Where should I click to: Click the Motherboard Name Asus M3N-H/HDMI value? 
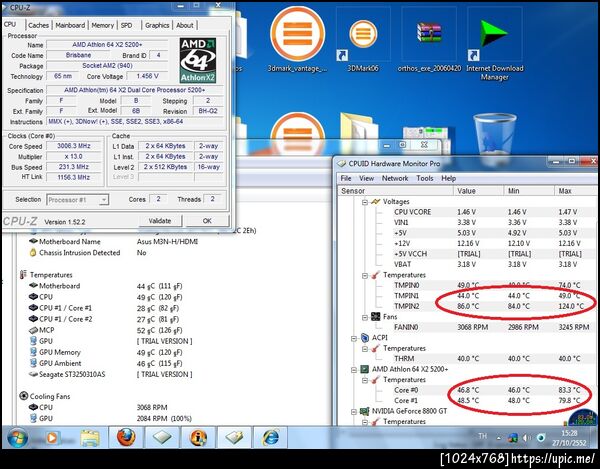167,242
